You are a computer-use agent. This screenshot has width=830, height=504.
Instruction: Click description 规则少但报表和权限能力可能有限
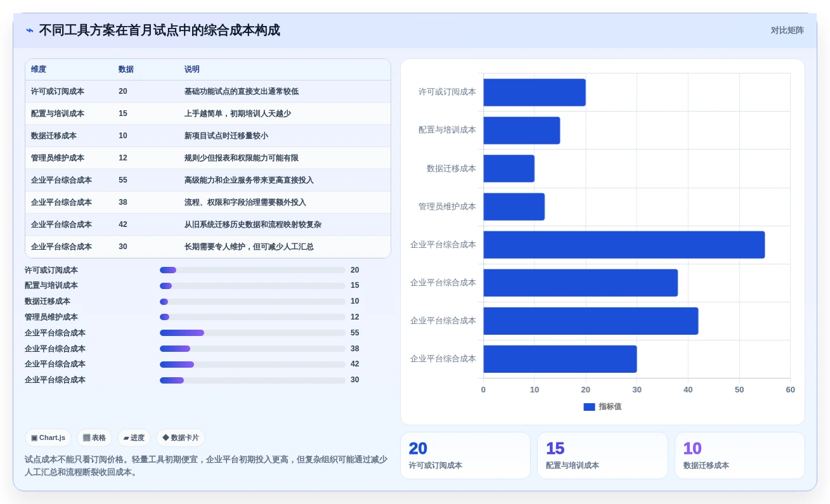pyautogui.click(x=242, y=158)
